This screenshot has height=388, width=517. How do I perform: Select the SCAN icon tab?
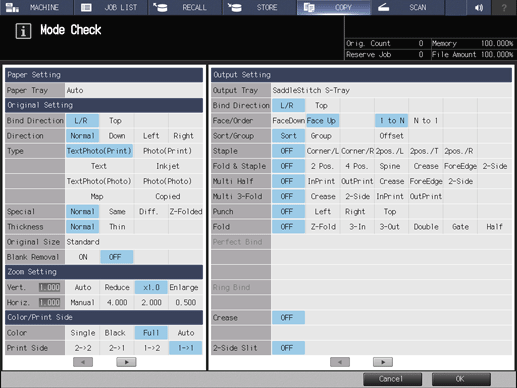(x=384, y=7)
